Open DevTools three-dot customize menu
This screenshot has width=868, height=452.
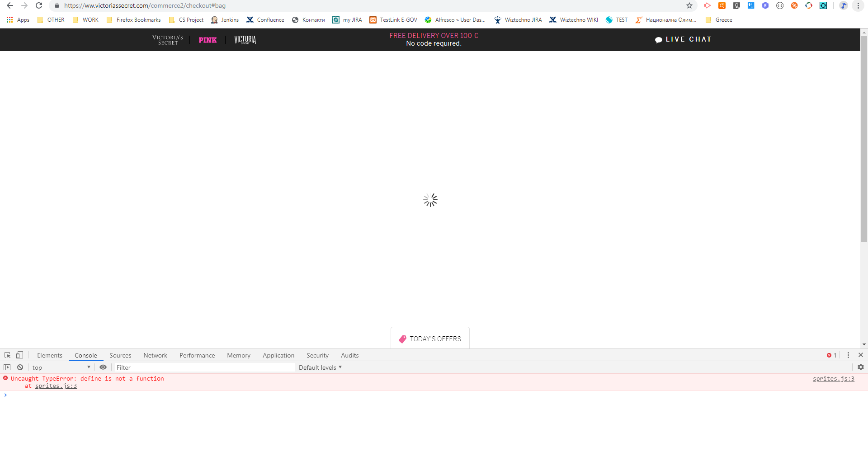[x=848, y=355]
